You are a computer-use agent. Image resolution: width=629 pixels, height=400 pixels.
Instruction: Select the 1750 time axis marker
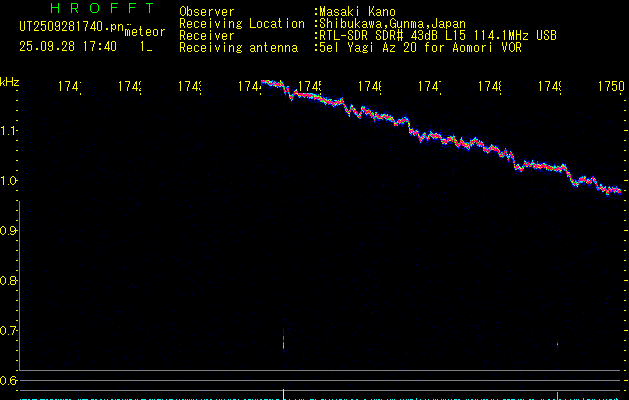tap(610, 88)
